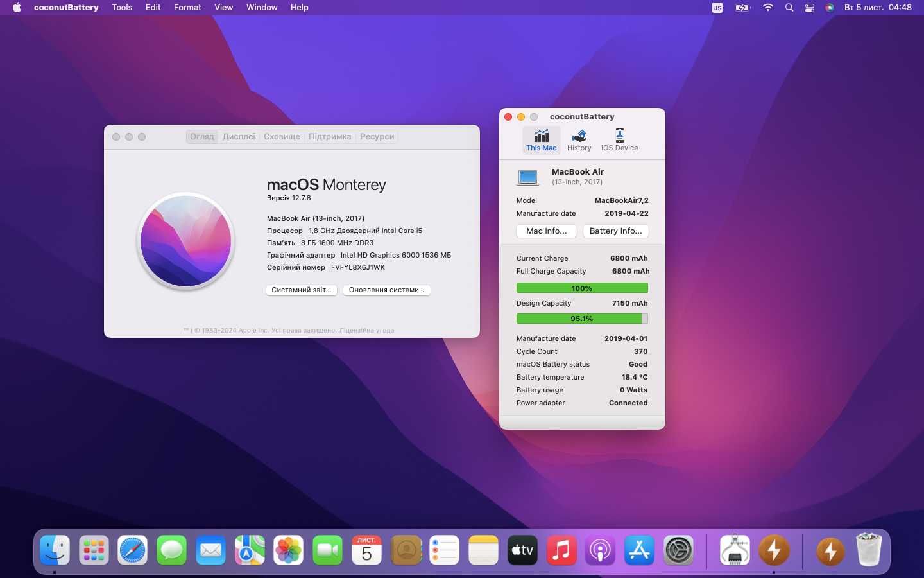Click the Mac Info... button
This screenshot has height=578, width=924.
pyautogui.click(x=547, y=231)
